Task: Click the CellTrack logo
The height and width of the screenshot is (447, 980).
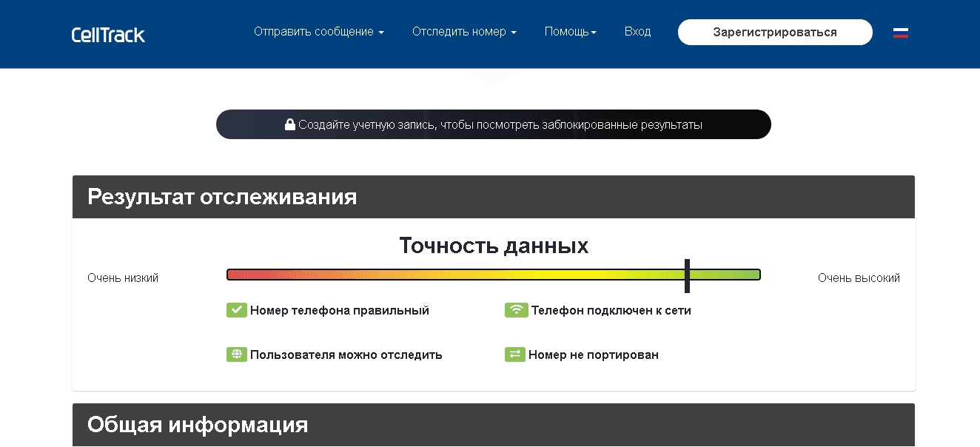Action: (108, 34)
